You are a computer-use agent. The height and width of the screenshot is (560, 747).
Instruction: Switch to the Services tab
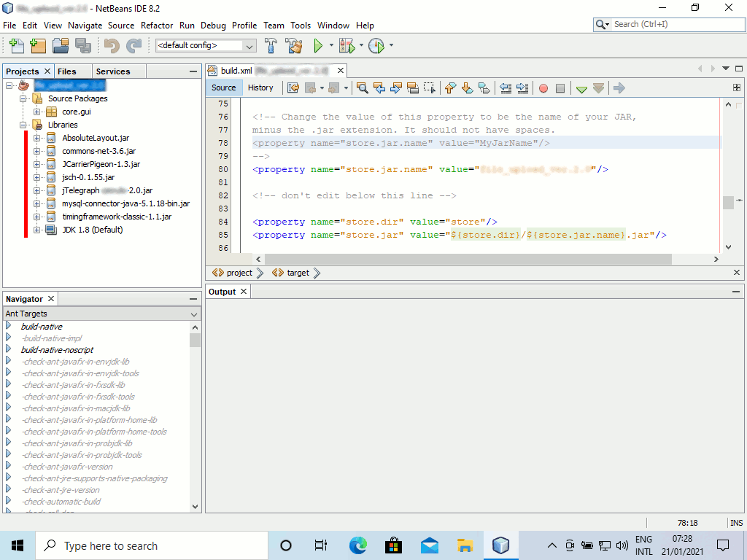pyautogui.click(x=113, y=71)
